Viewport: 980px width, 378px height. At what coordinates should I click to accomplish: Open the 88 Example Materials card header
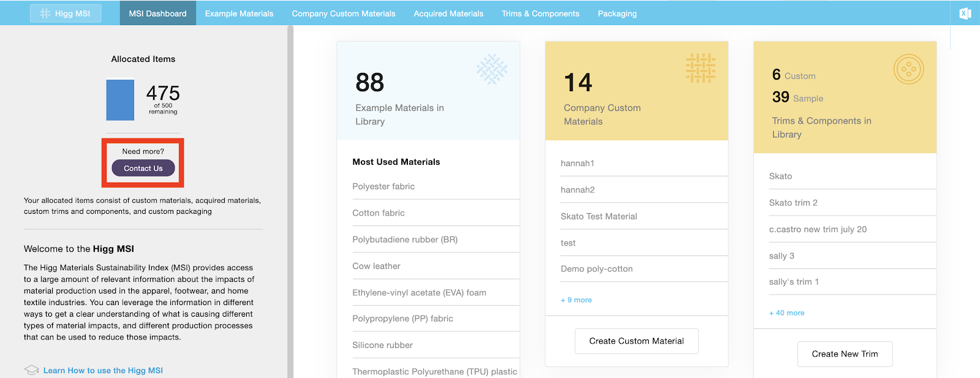tap(428, 91)
